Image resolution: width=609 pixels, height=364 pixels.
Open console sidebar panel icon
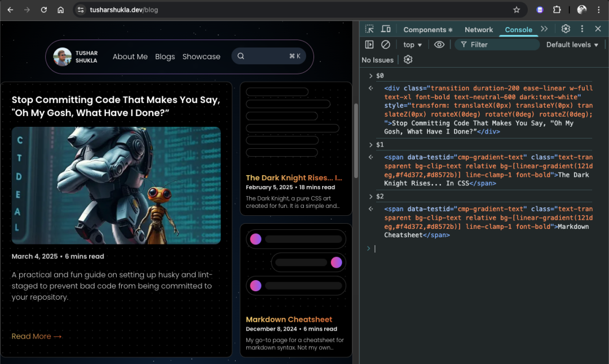(x=369, y=45)
